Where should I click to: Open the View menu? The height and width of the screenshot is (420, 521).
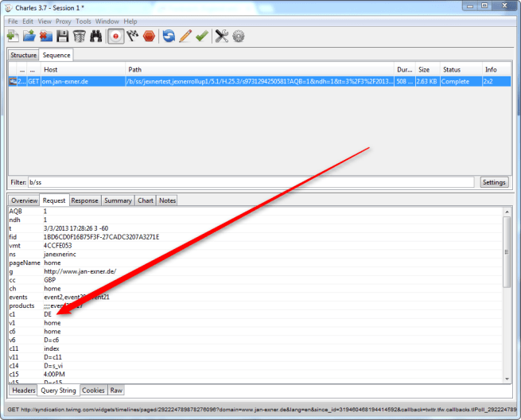(45, 21)
